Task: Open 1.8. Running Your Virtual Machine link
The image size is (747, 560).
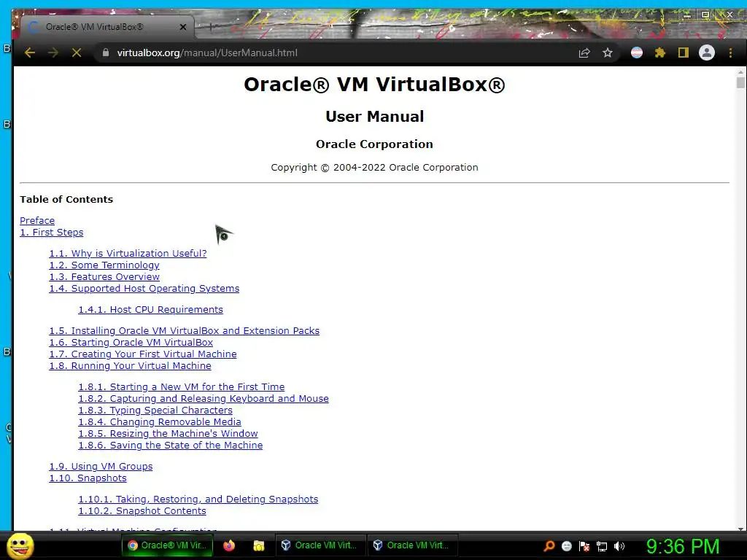Action: coord(130,366)
